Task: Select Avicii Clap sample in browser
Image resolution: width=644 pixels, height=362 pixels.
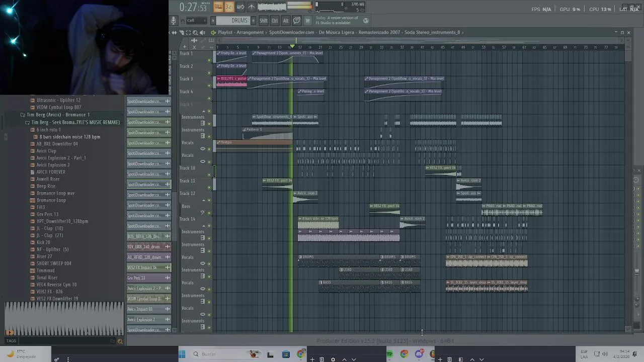Action: 46,151
